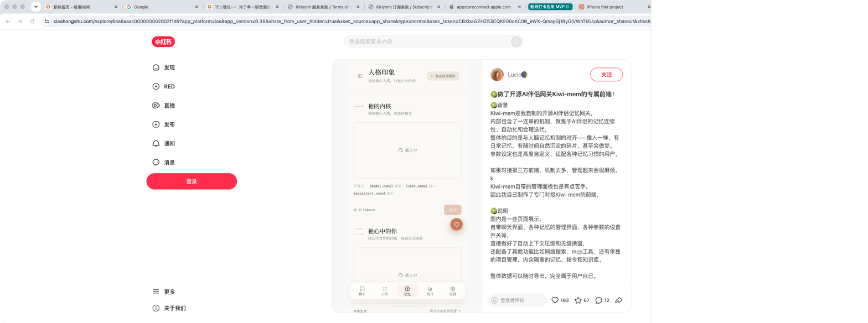Click the 登录后评论 comment field

click(517, 300)
